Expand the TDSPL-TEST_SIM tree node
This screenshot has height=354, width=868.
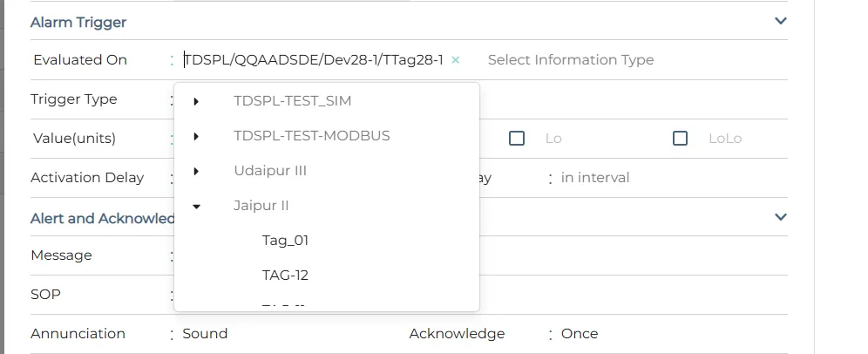click(197, 101)
